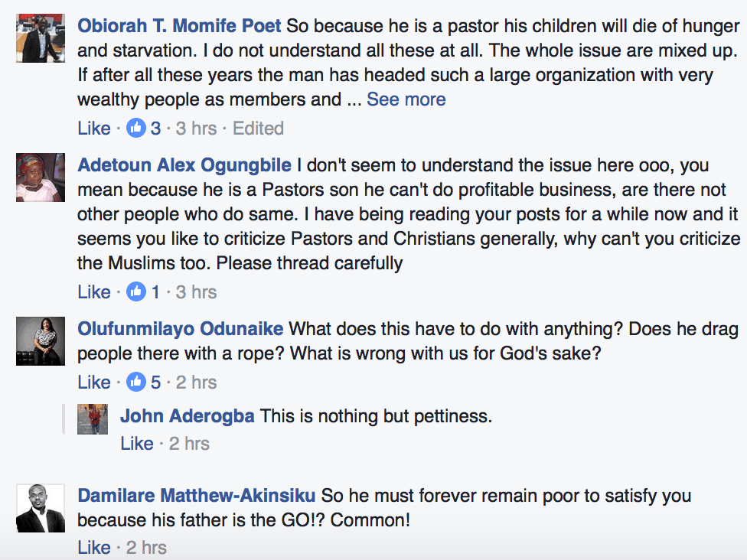Expand Obiorah's comment with See more
The height and width of the screenshot is (560, 747).
406,99
